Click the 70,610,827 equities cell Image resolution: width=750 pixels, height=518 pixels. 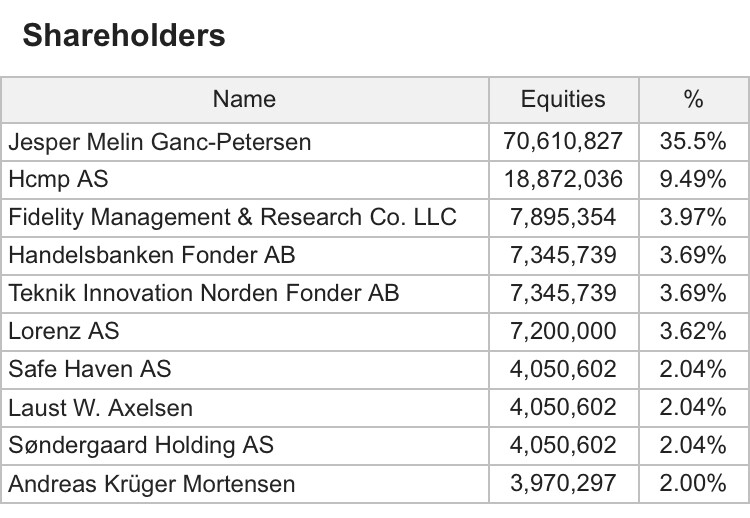tap(563, 142)
